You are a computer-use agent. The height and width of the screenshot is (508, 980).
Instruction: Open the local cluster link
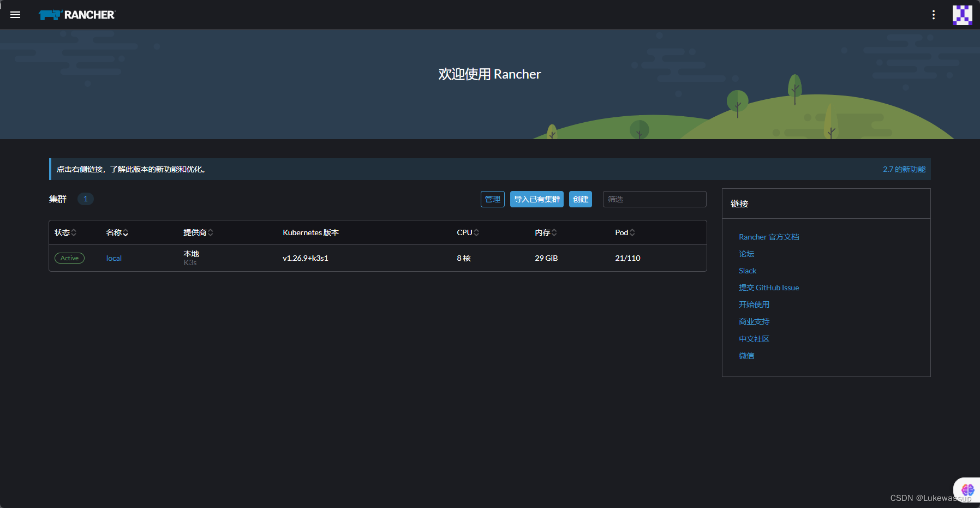pyautogui.click(x=114, y=258)
